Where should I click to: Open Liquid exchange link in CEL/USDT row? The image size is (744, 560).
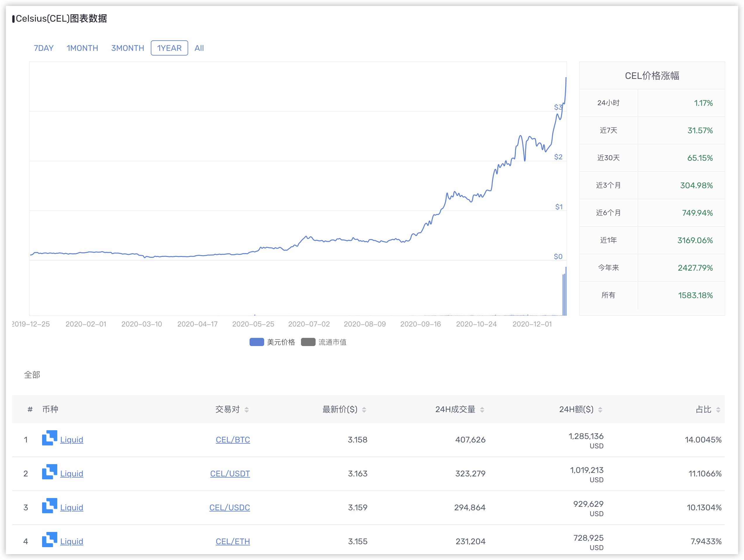[x=72, y=474]
